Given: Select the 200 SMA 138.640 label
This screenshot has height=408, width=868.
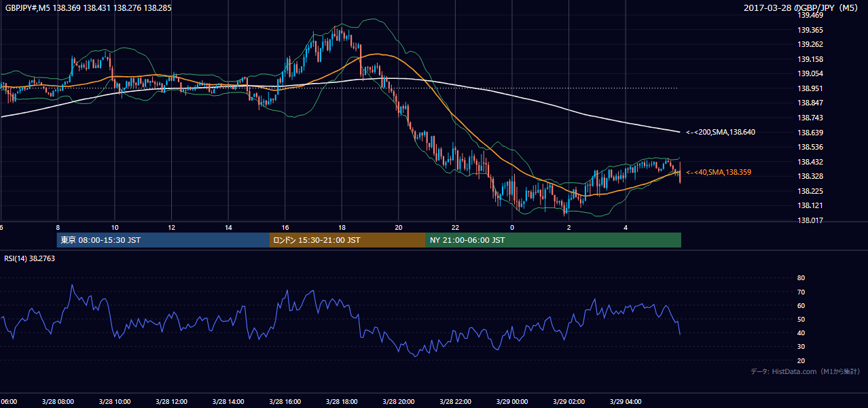Looking at the screenshot, I should point(720,132).
